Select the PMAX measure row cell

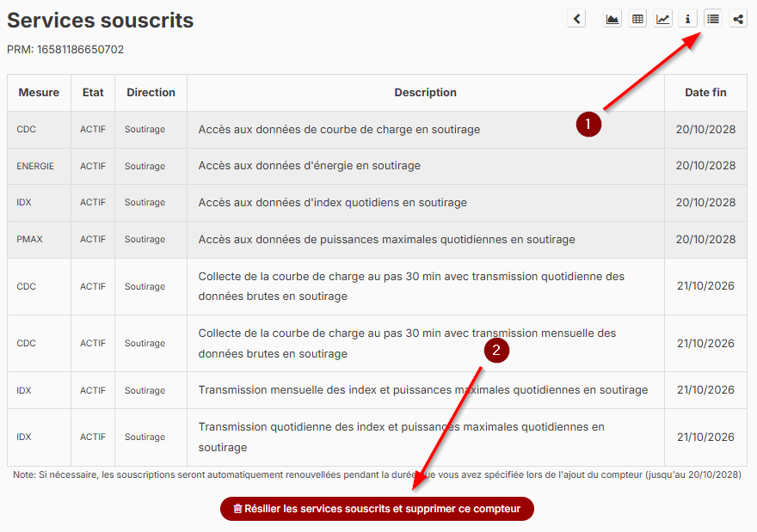[29, 240]
